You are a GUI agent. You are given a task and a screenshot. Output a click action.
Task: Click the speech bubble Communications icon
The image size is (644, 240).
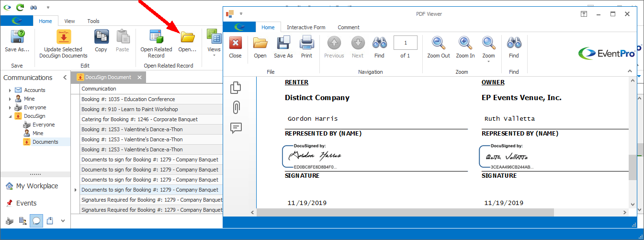pos(36,221)
